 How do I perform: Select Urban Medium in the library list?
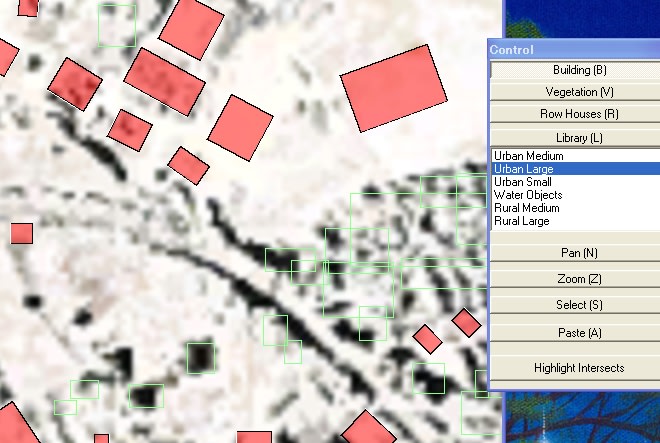[x=576, y=156]
